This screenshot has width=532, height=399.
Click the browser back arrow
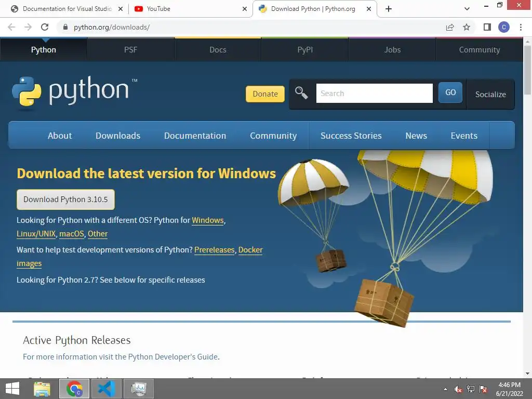click(x=11, y=27)
